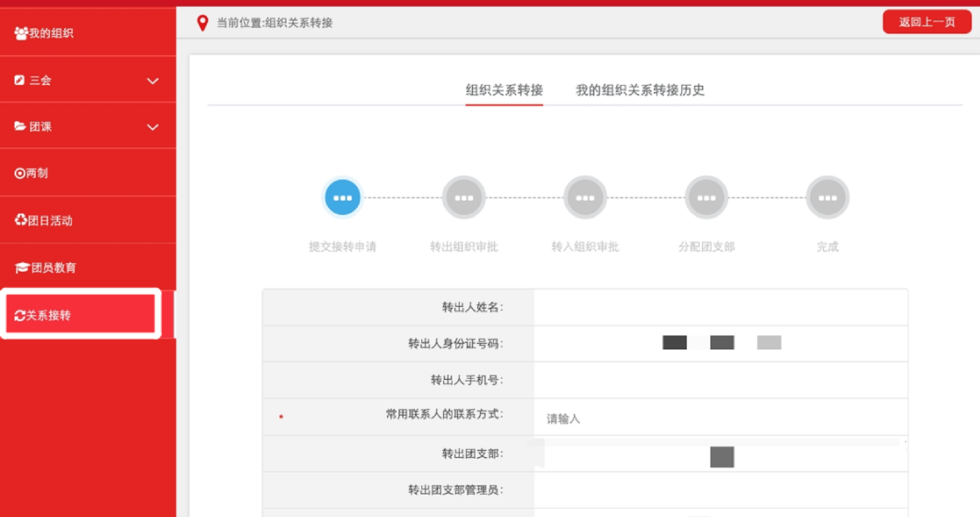Image resolution: width=980 pixels, height=517 pixels.
Task: Click the 两制 circle icon
Action: (x=19, y=174)
